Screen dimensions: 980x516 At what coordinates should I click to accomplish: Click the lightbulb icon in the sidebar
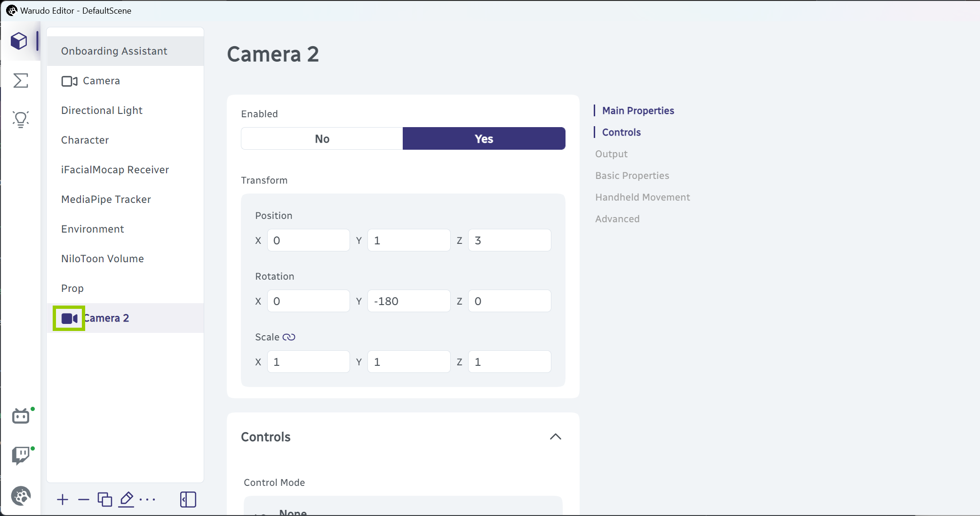(x=21, y=120)
